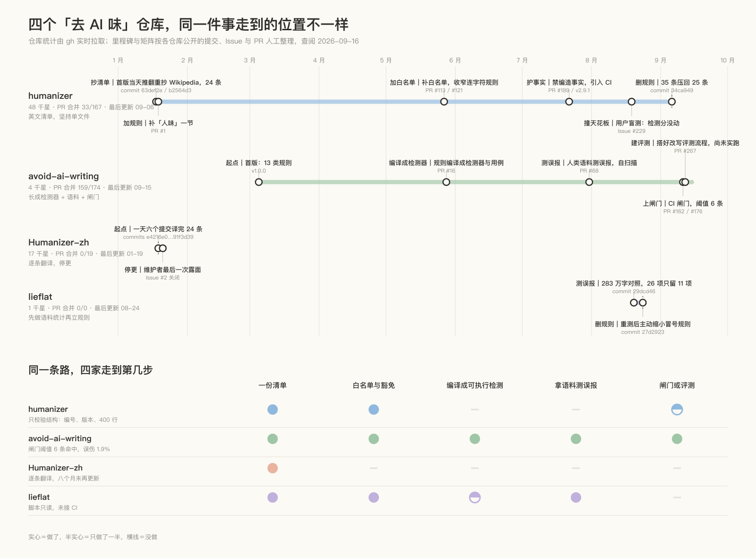Click the 撞天花板 marker on humanizer line
Image resolution: width=756 pixels, height=558 pixels.
click(x=632, y=102)
